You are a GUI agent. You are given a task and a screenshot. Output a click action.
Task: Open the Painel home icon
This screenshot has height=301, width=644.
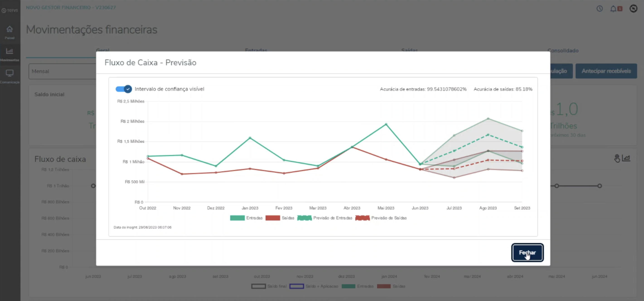coord(10,29)
